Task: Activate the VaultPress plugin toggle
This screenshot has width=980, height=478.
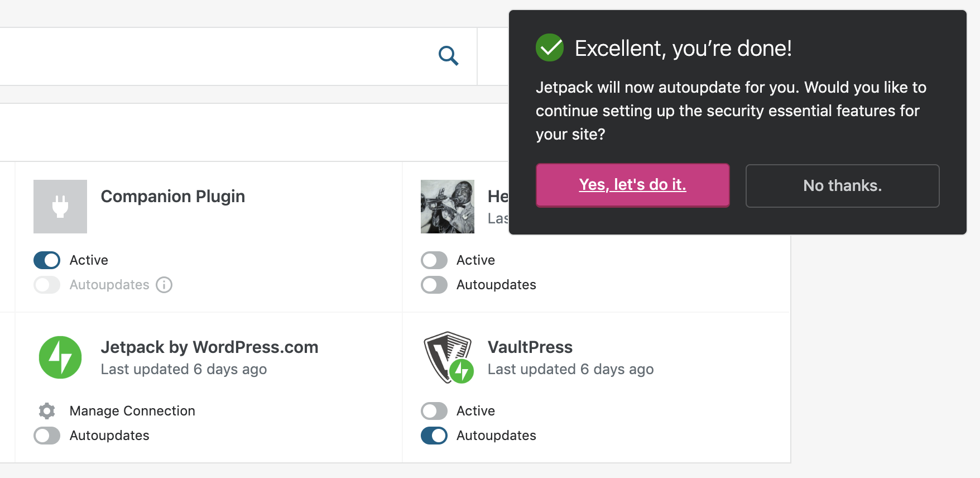Action: (434, 411)
